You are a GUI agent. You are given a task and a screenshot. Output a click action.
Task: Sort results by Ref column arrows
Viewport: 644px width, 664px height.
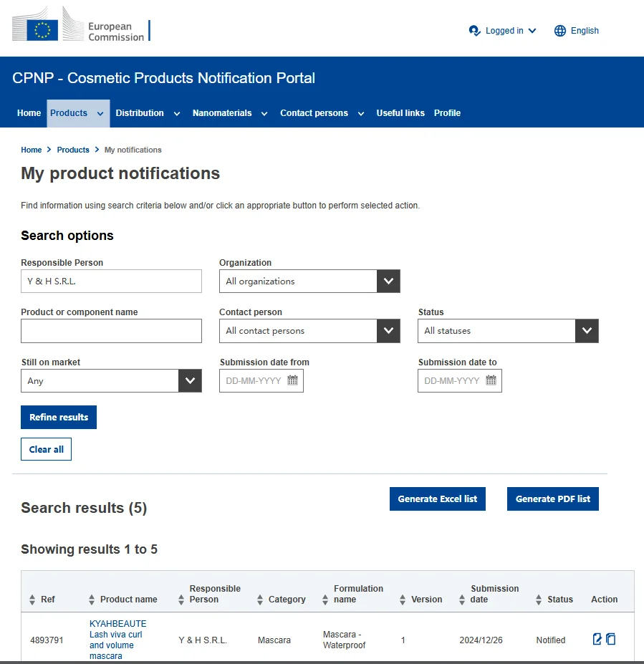(32, 600)
